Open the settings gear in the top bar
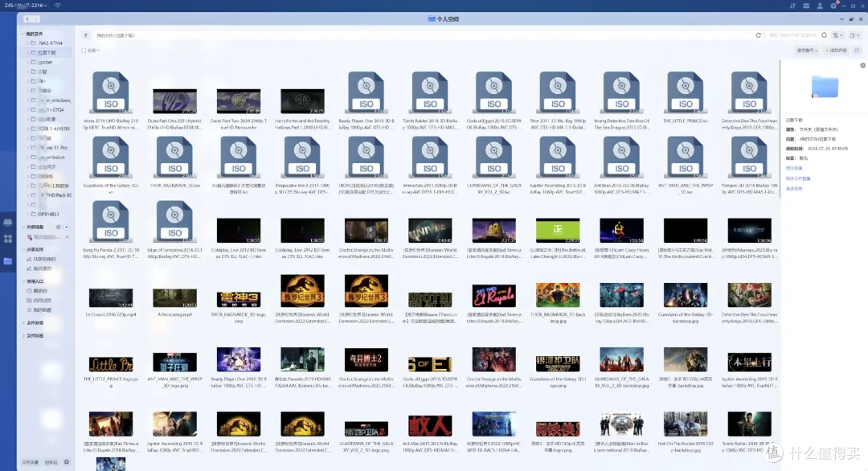868x471 pixels. [833, 6]
